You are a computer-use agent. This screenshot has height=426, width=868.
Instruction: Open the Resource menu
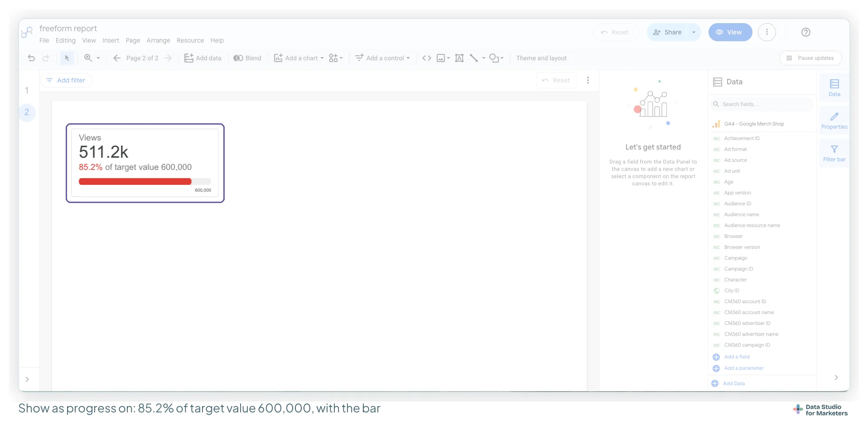coord(190,40)
